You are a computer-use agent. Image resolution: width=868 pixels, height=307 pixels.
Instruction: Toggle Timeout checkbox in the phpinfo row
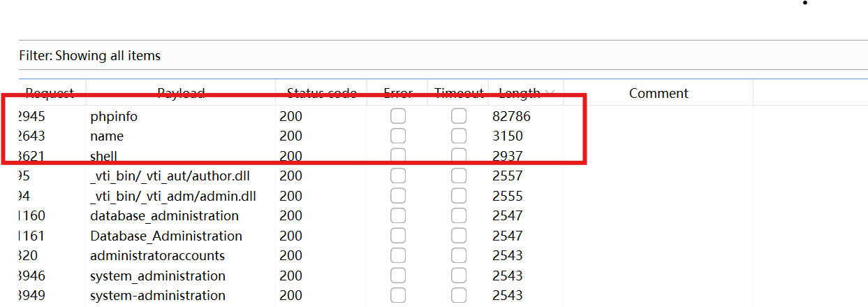click(x=459, y=116)
